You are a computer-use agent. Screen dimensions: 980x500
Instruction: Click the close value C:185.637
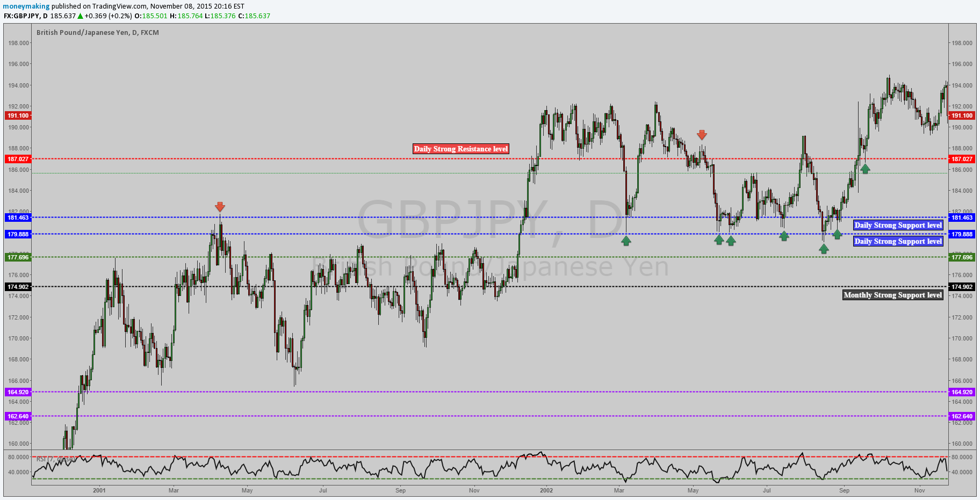pos(254,16)
